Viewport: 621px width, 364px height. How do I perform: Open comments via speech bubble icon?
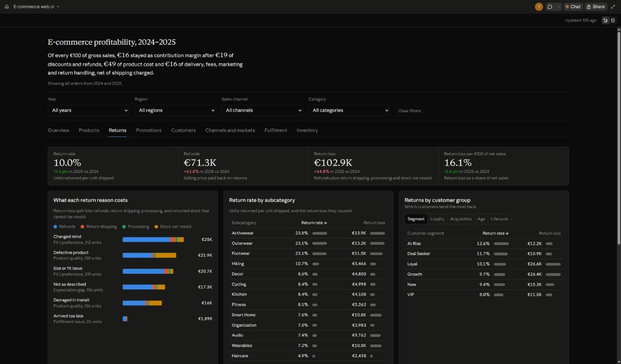(x=550, y=6)
